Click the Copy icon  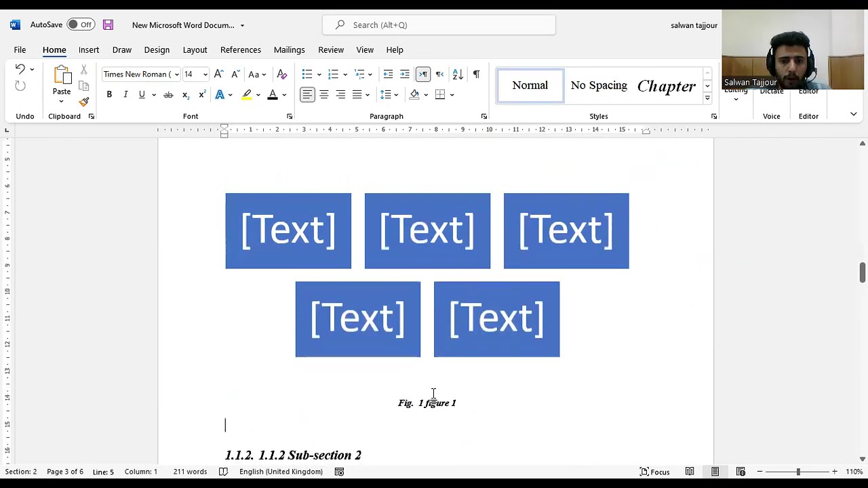(x=84, y=86)
